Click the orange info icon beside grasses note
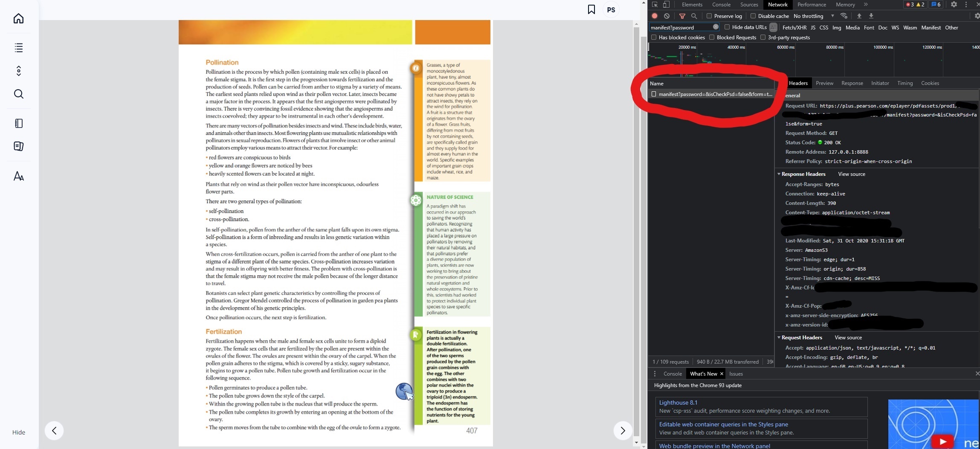This screenshot has height=449, width=980. tap(416, 68)
